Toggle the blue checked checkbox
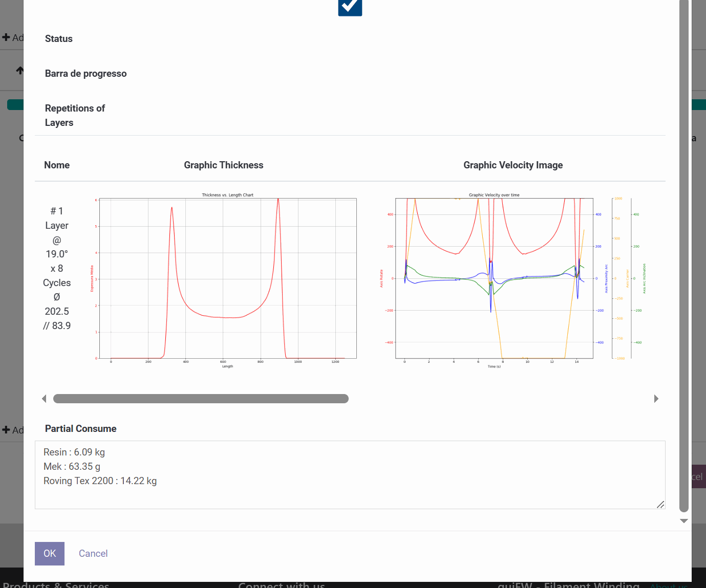This screenshot has width=706, height=588. click(350, 7)
